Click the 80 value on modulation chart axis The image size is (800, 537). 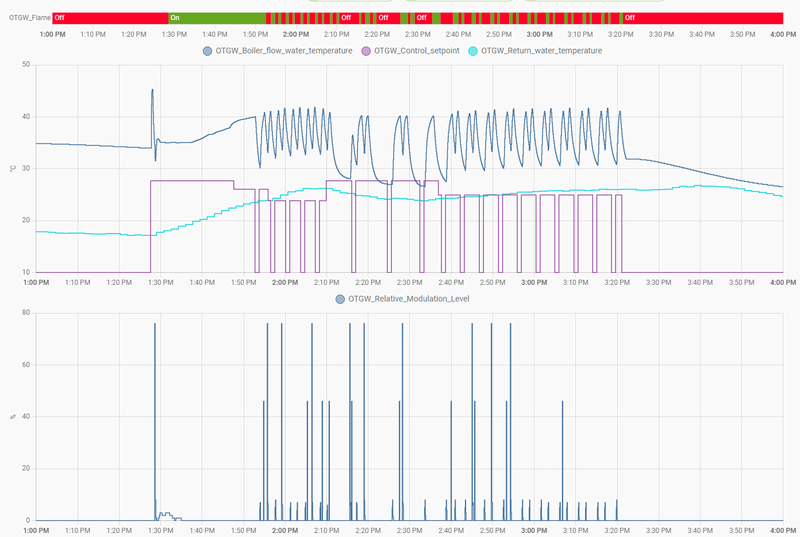coord(26,313)
